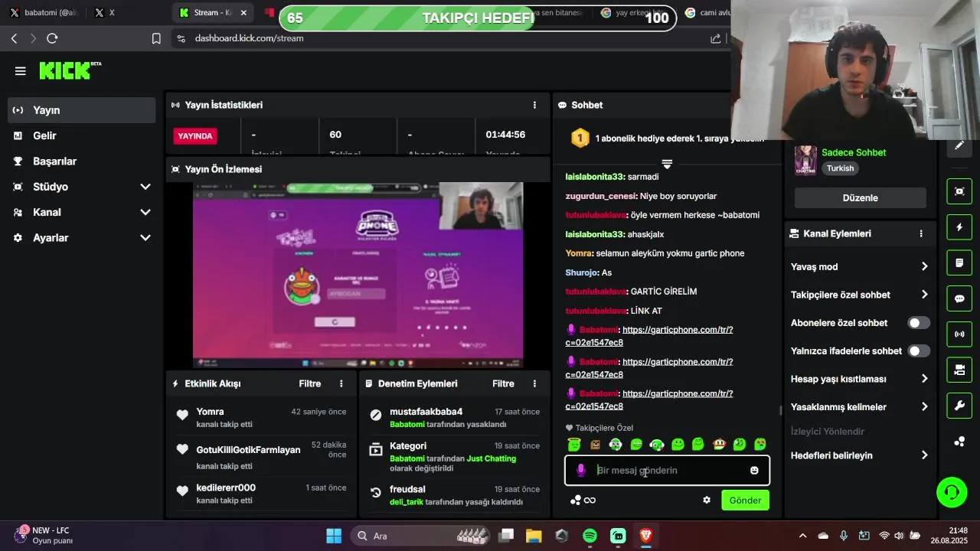This screenshot has width=980, height=551.
Task: Switch to the babatomi X browser tab
Action: (x=44, y=13)
